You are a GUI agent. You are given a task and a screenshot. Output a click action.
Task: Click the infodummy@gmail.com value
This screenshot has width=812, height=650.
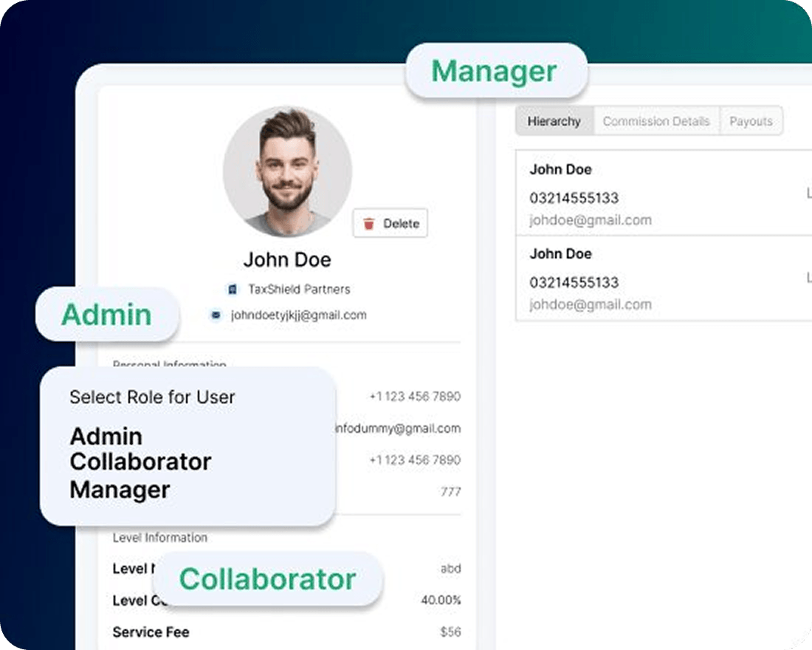tap(398, 428)
